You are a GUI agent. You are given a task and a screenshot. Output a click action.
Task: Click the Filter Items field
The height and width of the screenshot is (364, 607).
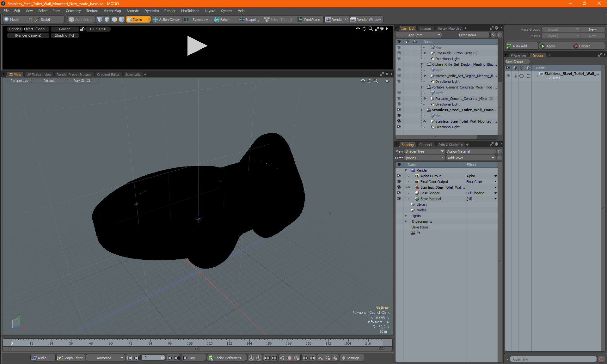[473, 35]
